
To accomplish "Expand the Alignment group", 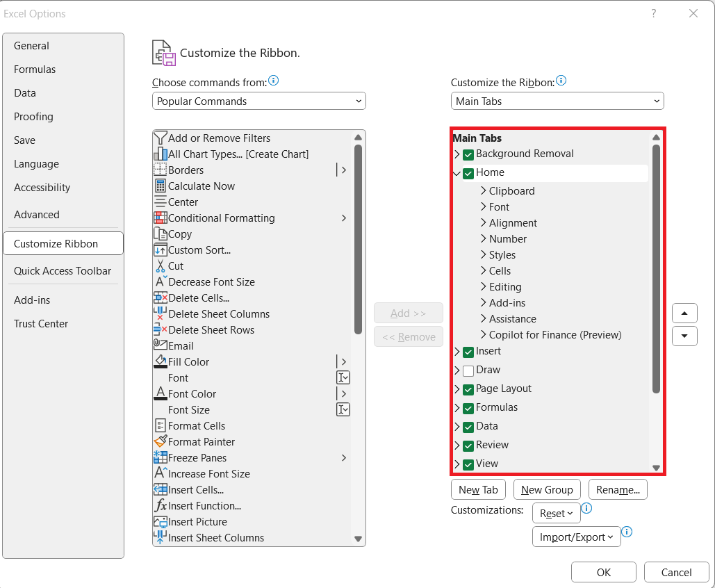I will pyautogui.click(x=484, y=222).
